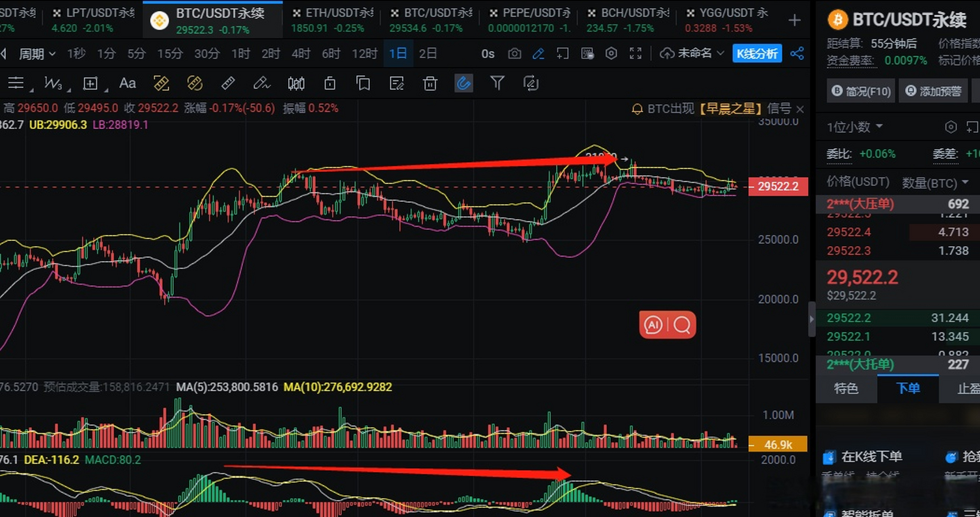Open the chart settings gear icon
Image resolution: width=980 pixels, height=517 pixels.
(611, 53)
